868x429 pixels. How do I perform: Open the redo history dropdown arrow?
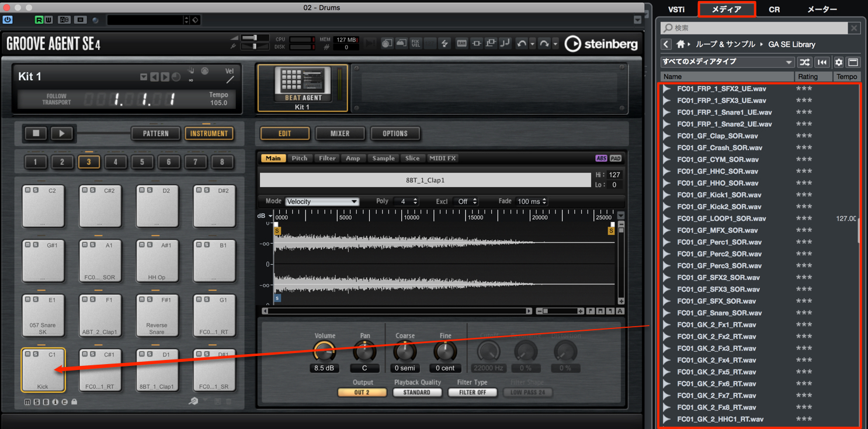[555, 44]
